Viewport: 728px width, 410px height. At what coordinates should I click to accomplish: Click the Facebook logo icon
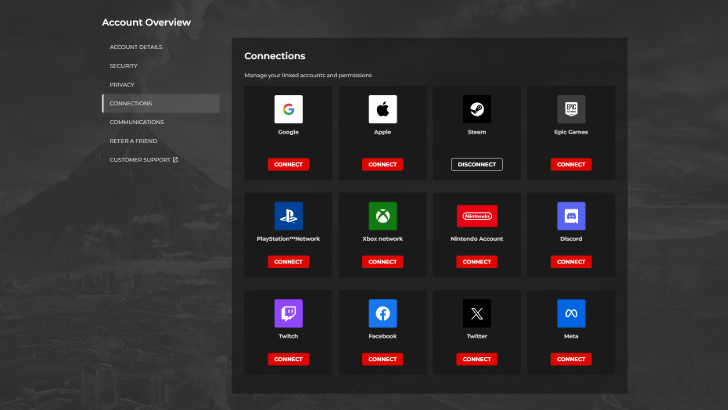click(383, 313)
